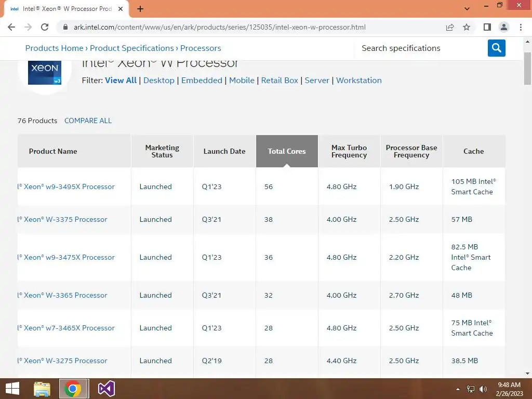Image resolution: width=532 pixels, height=399 pixels.
Task: Open the tab search chevron
Action: coord(467,9)
